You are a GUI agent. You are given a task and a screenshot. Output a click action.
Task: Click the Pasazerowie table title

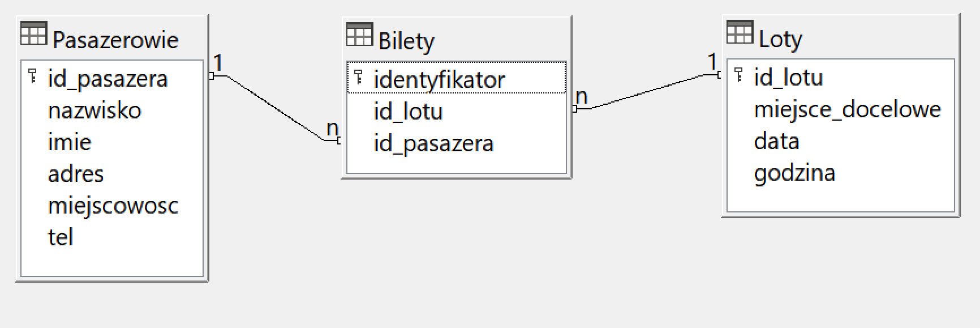click(x=115, y=40)
